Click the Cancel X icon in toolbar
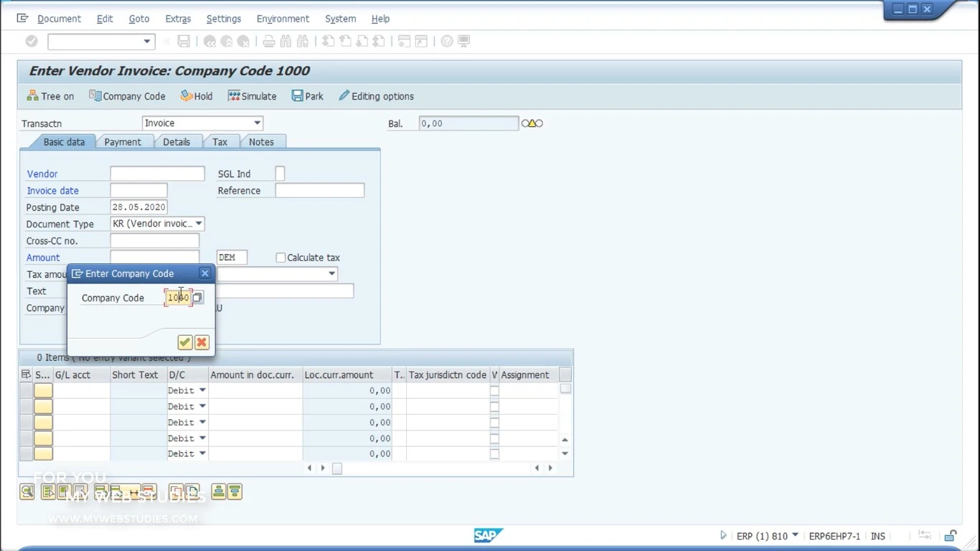Viewport: 980px width, 551px height. pos(243,42)
